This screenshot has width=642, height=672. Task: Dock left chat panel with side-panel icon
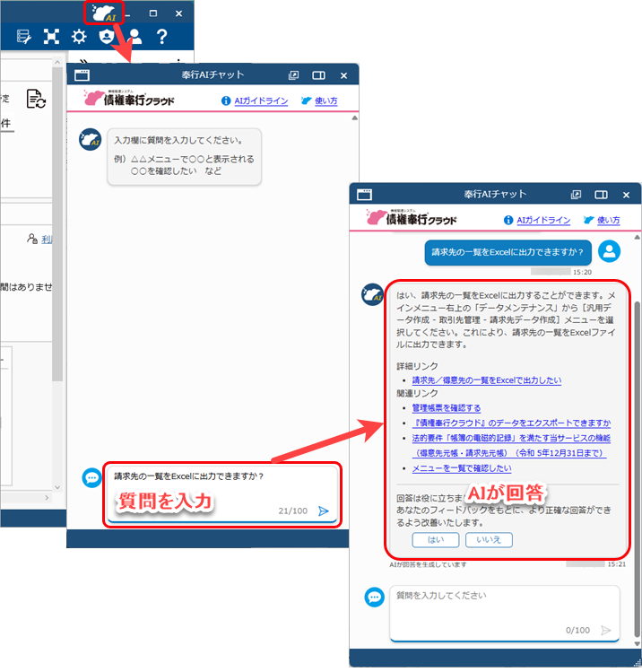pos(318,75)
